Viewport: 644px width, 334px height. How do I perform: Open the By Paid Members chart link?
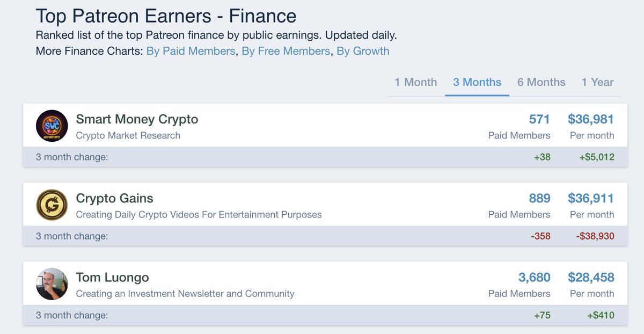191,52
